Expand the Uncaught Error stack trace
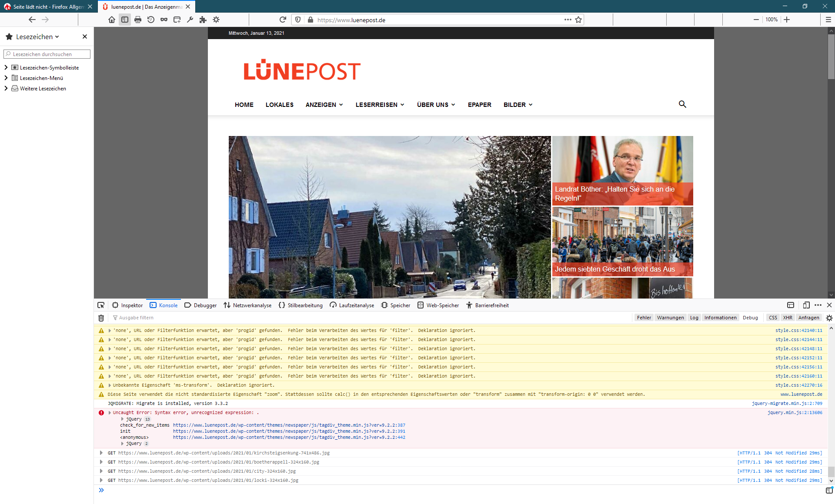 pyautogui.click(x=110, y=413)
